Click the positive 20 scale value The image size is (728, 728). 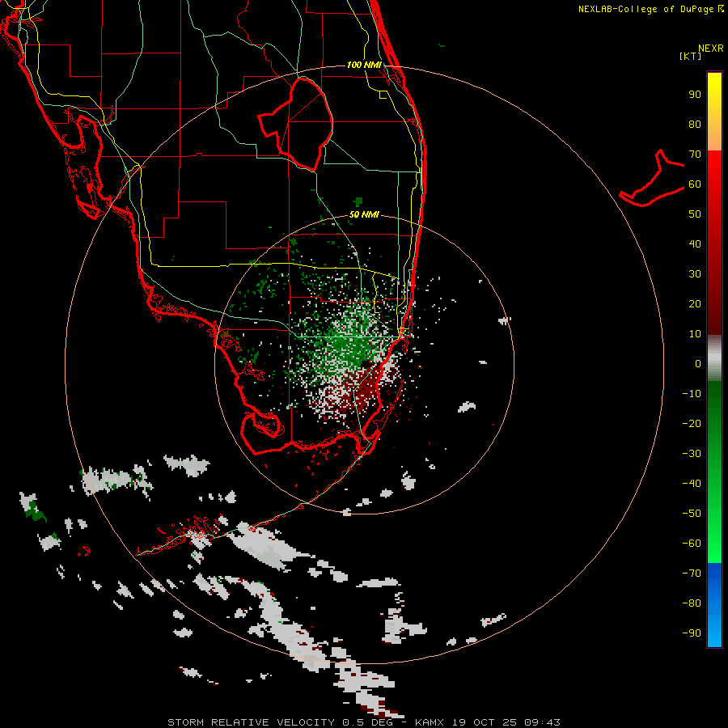695,303
